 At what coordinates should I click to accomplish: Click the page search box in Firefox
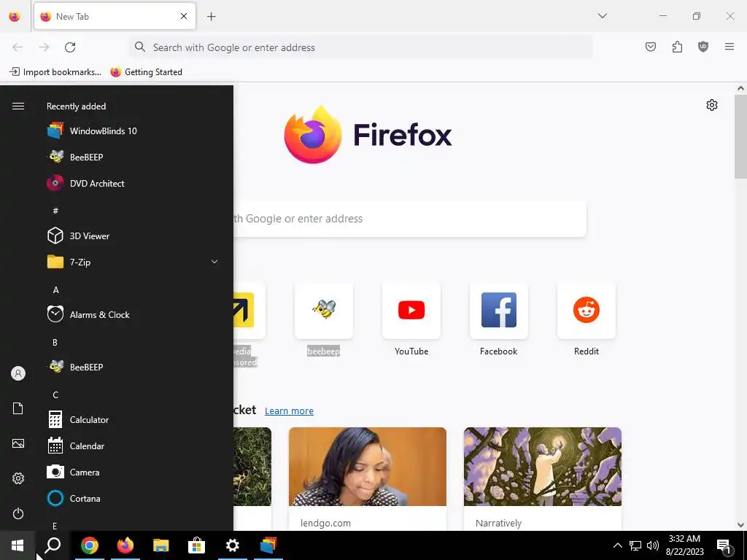tap(410, 219)
